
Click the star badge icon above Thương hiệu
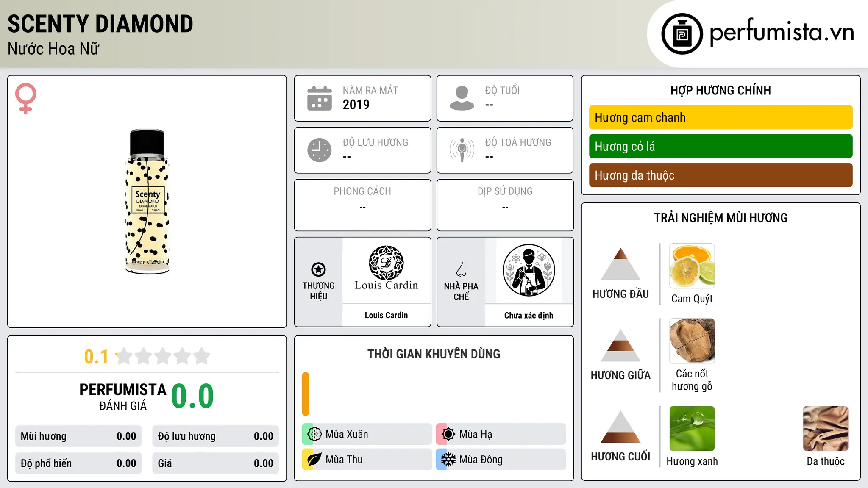coord(318,269)
